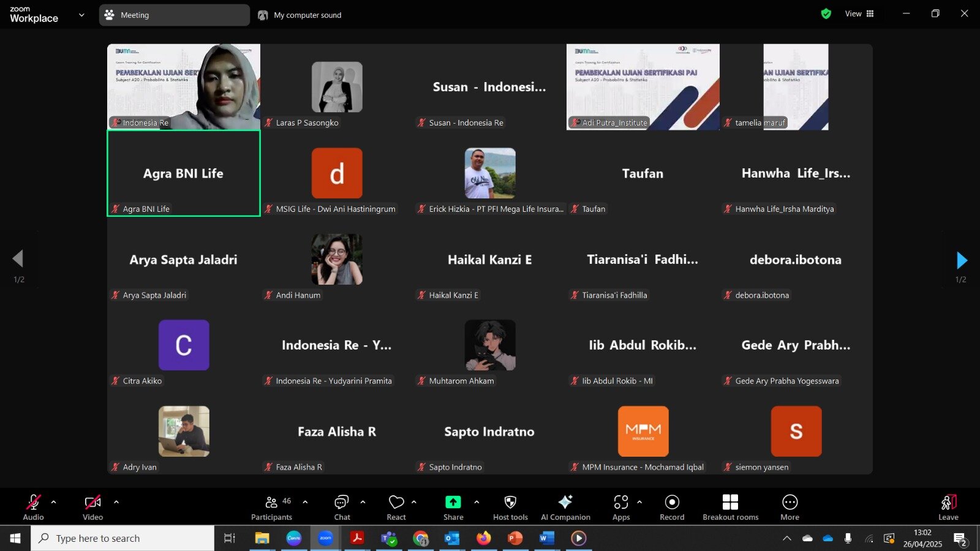Click the taskbar search box

[x=123, y=538]
